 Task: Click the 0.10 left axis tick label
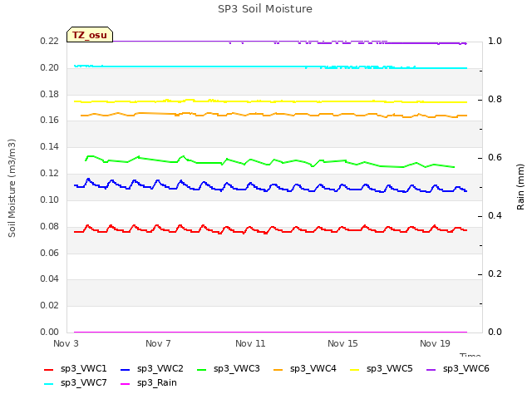[50, 199]
